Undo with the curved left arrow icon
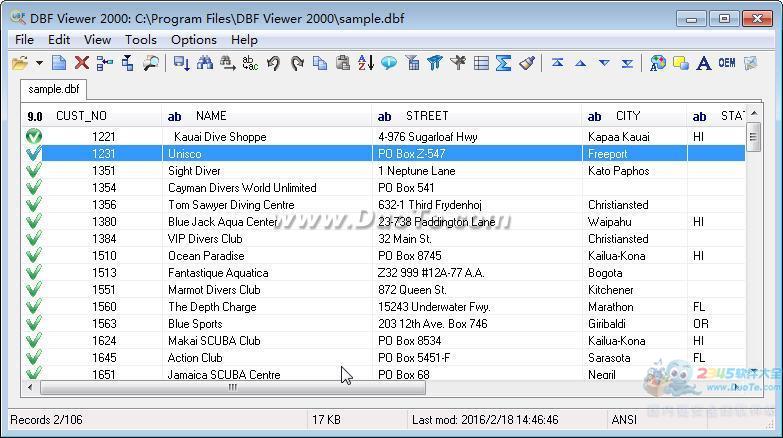This screenshot has height=438, width=783. [x=273, y=63]
